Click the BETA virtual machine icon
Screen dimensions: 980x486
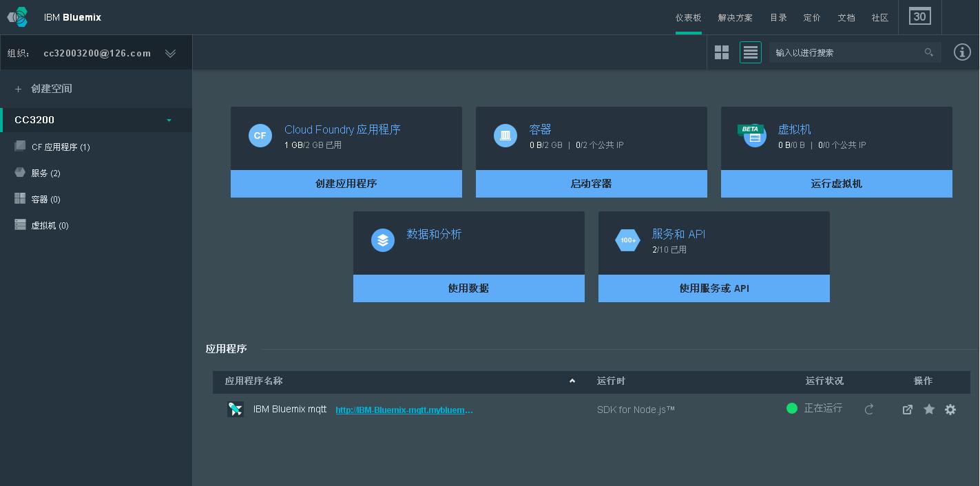[x=752, y=136]
